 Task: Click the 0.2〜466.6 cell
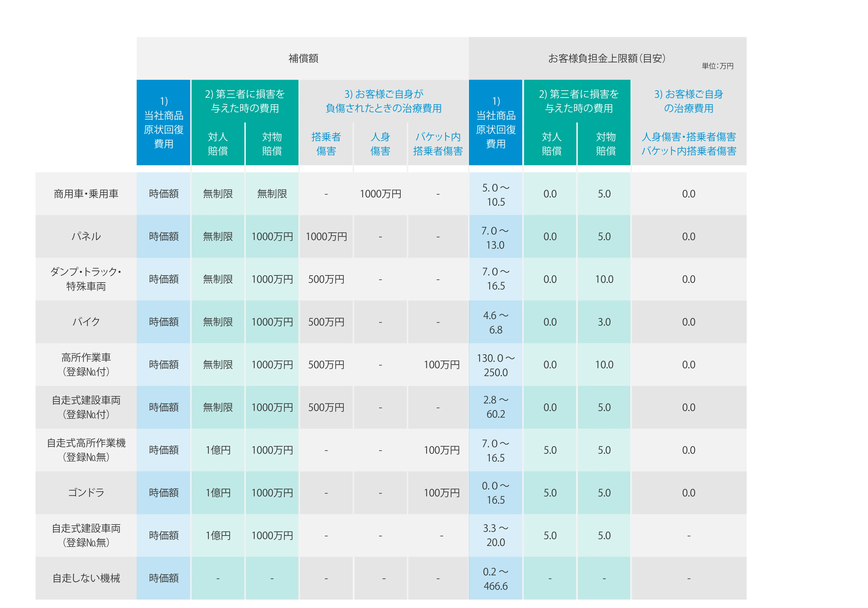[495, 578]
